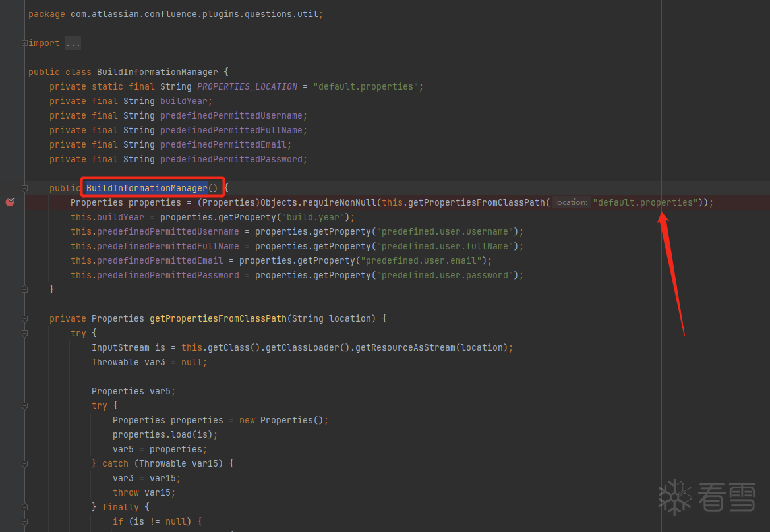Click getResourceAsStream in the InputStream line
The image size is (770, 532).
pyautogui.click(x=405, y=348)
